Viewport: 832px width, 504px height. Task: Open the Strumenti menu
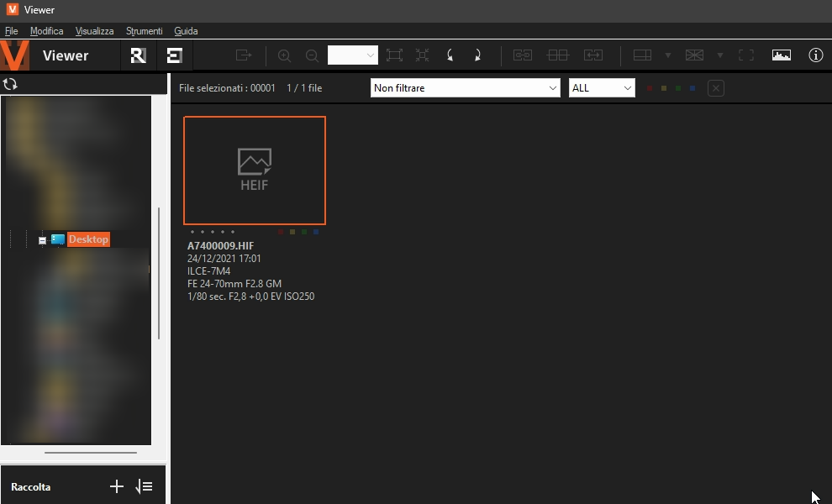144,31
